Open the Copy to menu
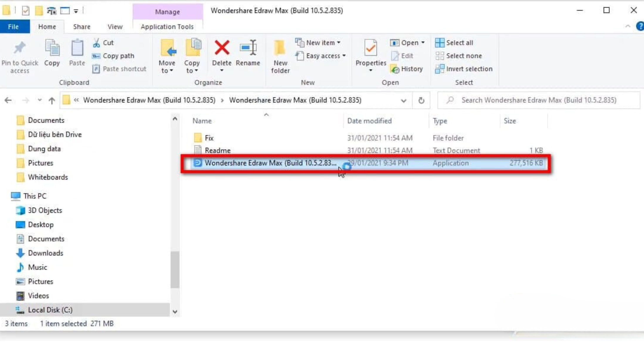The width and height of the screenshot is (644, 342). point(192,56)
